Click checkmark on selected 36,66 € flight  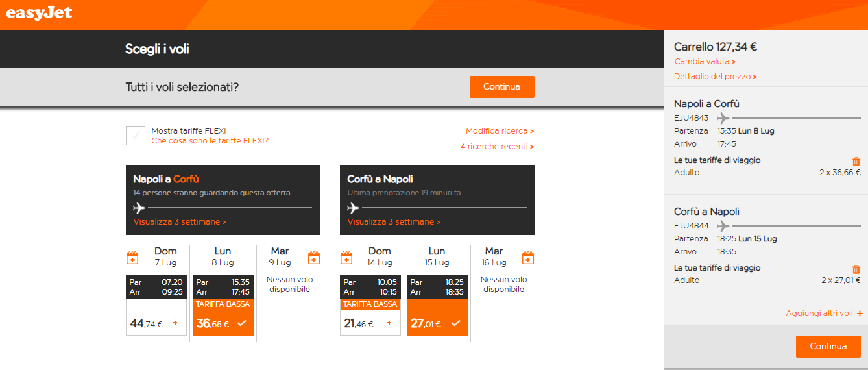pyautogui.click(x=242, y=323)
